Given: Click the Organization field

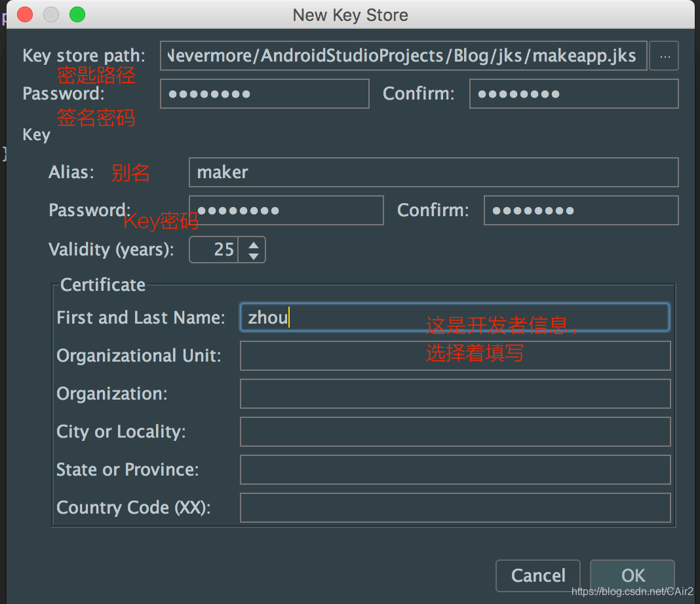Looking at the screenshot, I should [x=455, y=394].
